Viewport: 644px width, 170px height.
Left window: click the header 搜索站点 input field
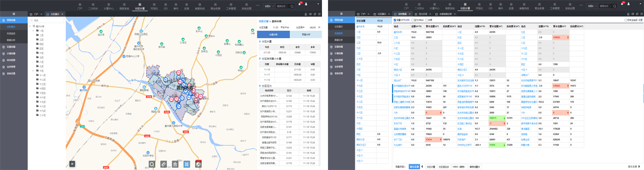click(283, 6)
